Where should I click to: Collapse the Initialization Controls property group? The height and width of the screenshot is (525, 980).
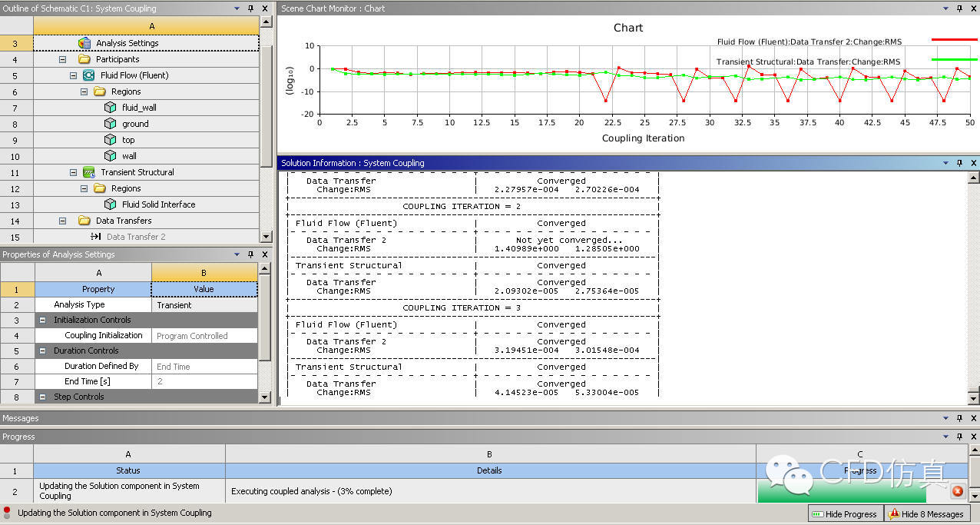pyautogui.click(x=43, y=320)
